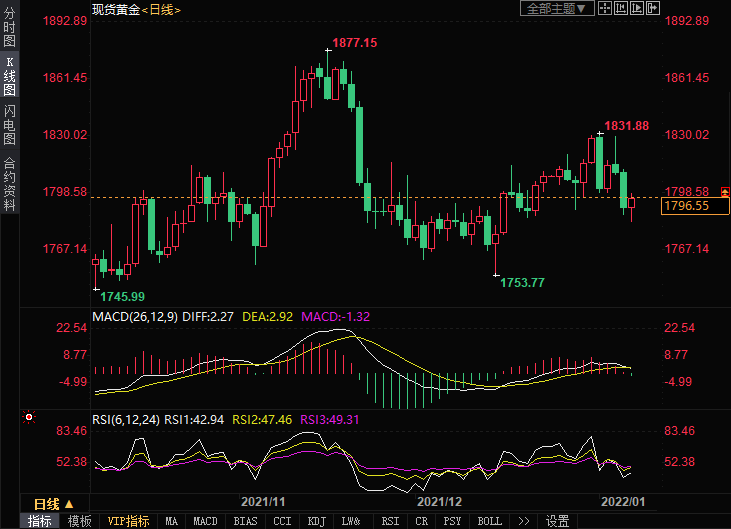Viewport: 731px width, 529px height.
Task: Click the VIP指标 button
Action: click(x=128, y=521)
